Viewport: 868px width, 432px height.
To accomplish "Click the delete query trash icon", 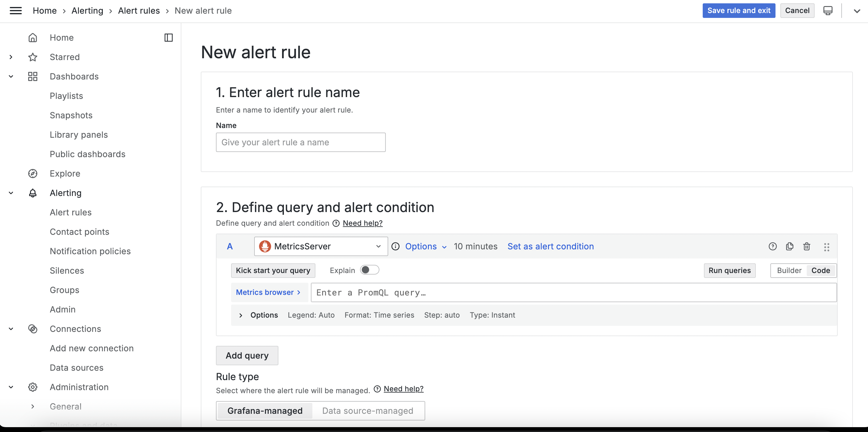I will click(x=806, y=246).
